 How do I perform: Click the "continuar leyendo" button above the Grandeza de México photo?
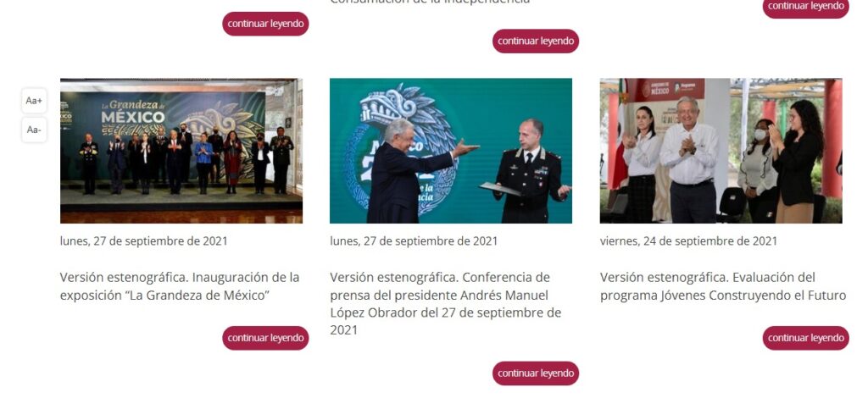265,24
